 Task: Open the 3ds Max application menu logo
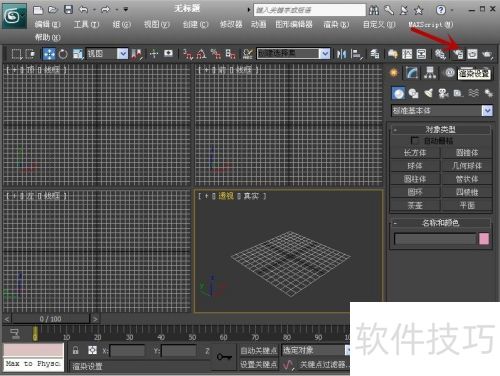14,15
